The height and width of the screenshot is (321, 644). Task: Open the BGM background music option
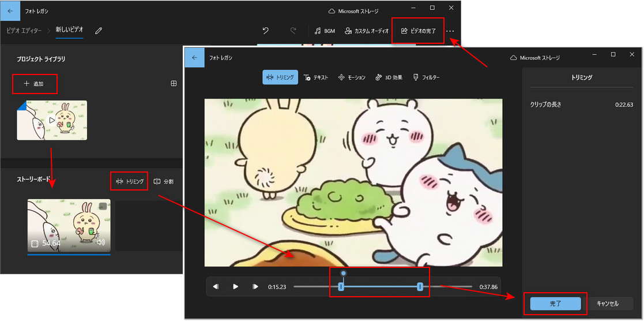click(325, 31)
